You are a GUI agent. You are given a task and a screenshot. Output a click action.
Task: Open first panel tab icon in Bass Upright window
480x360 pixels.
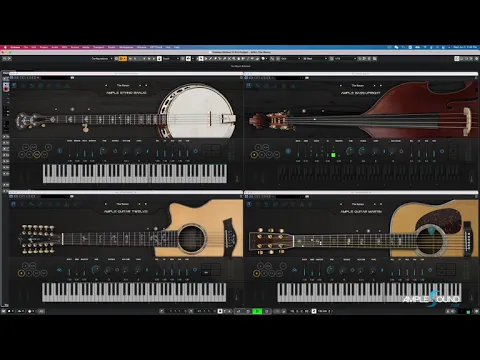[248, 86]
